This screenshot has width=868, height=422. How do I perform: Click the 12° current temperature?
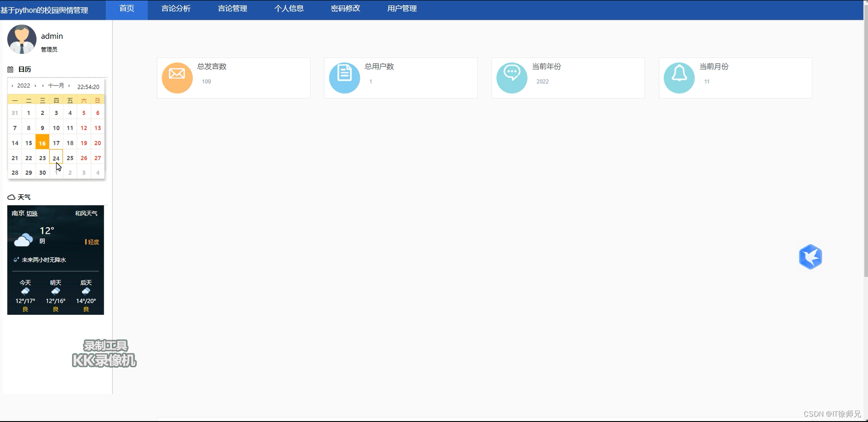point(47,231)
